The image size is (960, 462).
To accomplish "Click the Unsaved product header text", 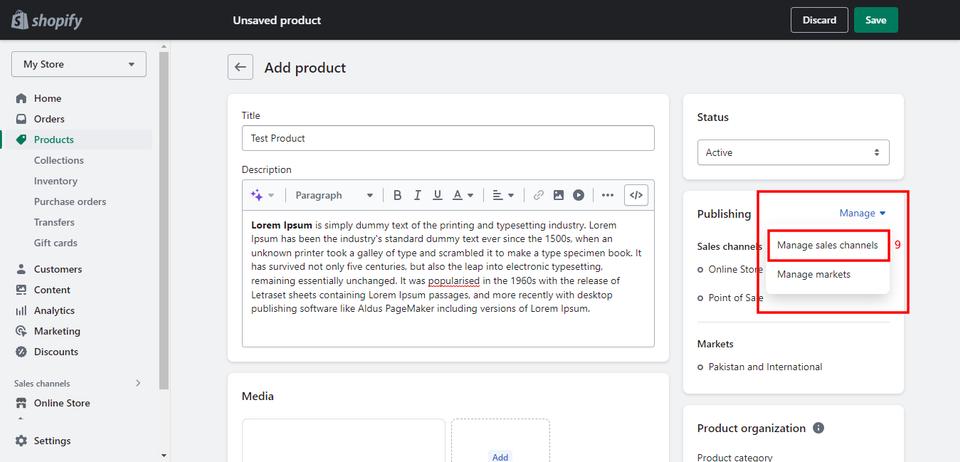I will [277, 20].
